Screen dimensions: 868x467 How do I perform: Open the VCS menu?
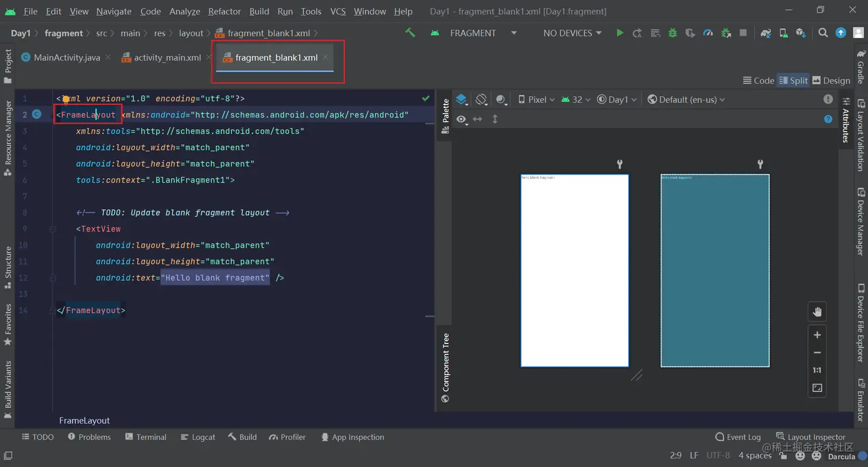(x=338, y=11)
